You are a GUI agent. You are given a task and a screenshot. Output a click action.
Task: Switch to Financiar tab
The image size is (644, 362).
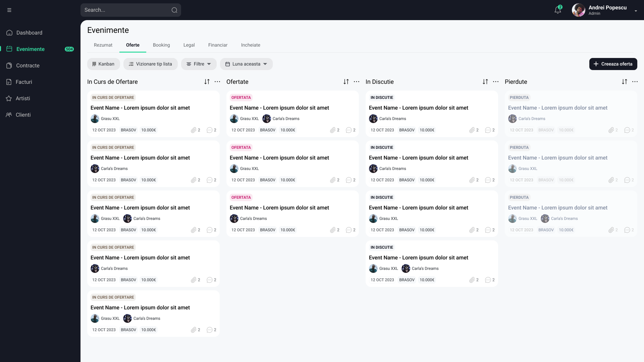pyautogui.click(x=218, y=45)
